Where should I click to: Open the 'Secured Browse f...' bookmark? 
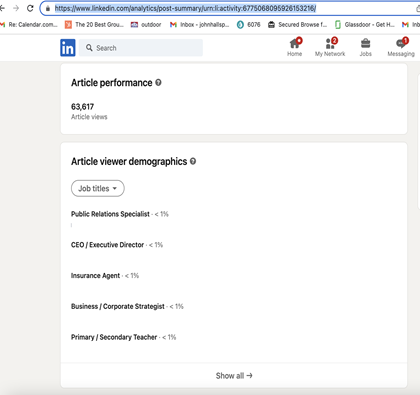298,25
